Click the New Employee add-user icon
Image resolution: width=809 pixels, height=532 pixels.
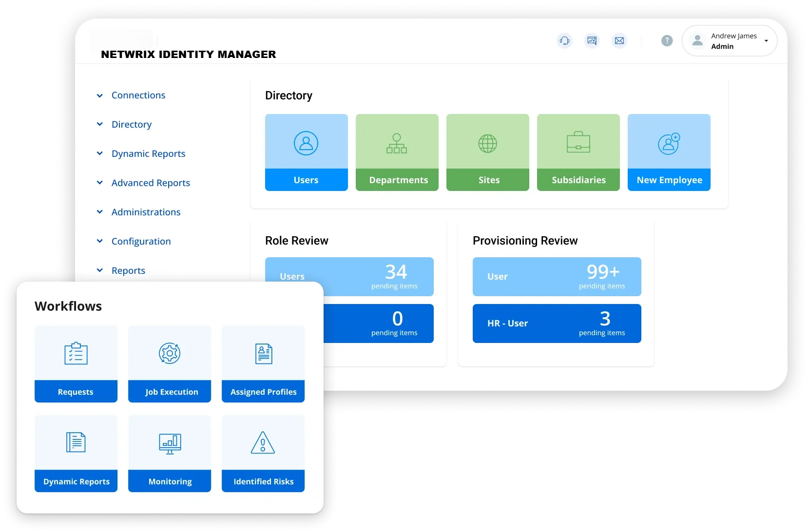(x=669, y=143)
